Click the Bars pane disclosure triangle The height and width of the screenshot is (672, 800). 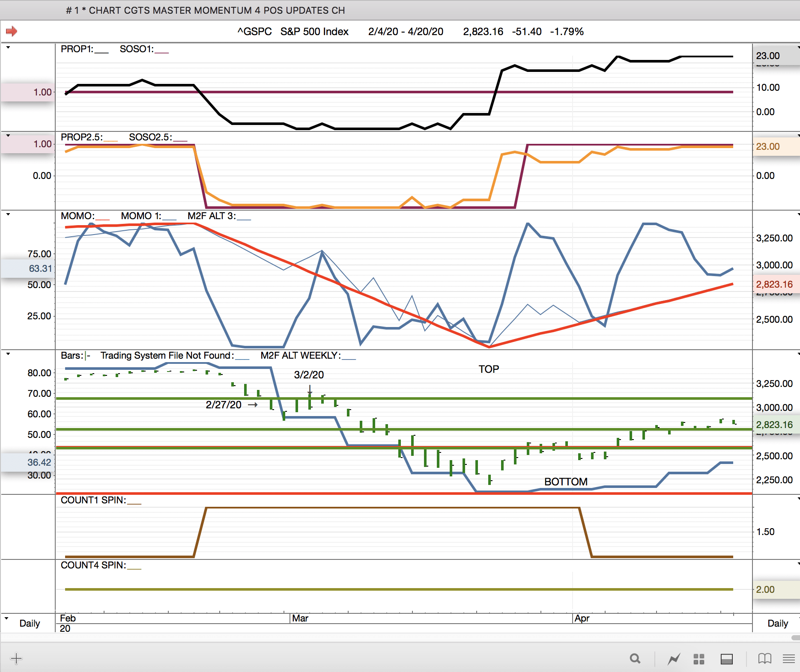(x=8, y=354)
